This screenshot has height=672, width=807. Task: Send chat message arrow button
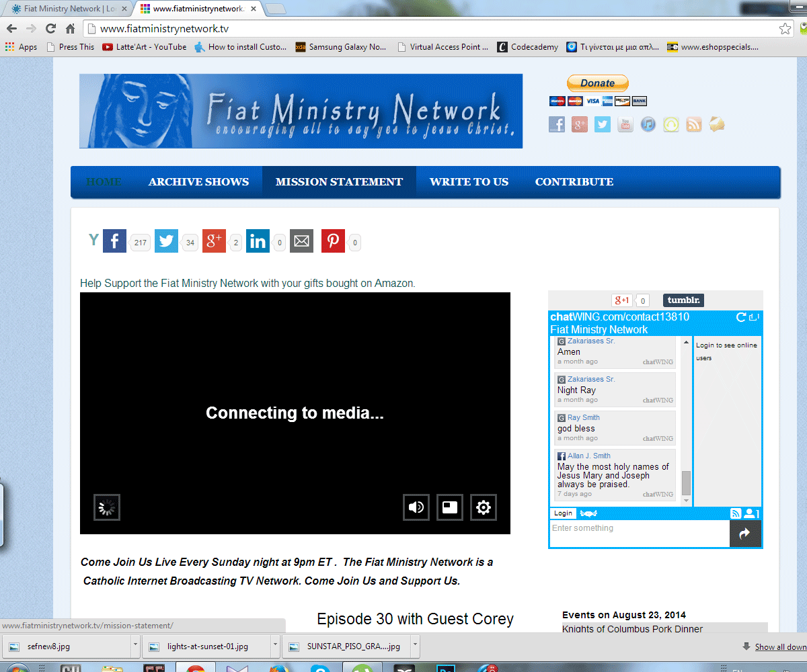(745, 534)
